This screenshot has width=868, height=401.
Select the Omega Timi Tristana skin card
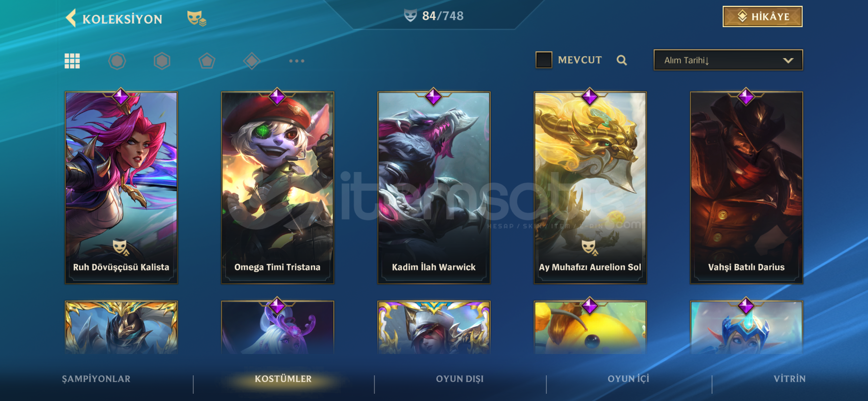(x=278, y=187)
